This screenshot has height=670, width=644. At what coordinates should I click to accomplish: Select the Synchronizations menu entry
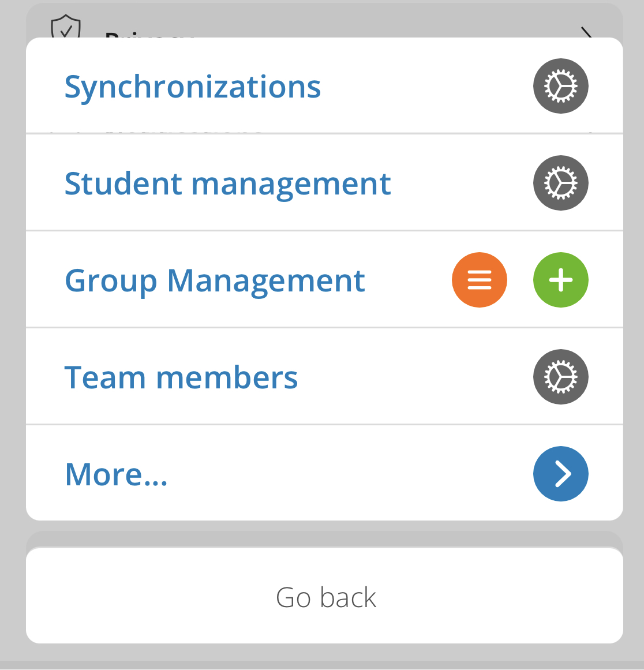point(324,85)
